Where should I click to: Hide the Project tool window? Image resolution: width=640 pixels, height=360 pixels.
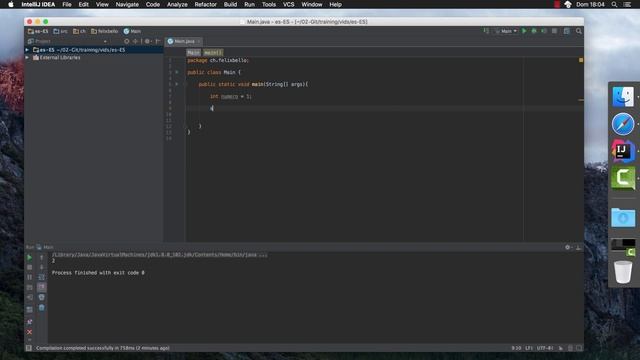coord(158,41)
